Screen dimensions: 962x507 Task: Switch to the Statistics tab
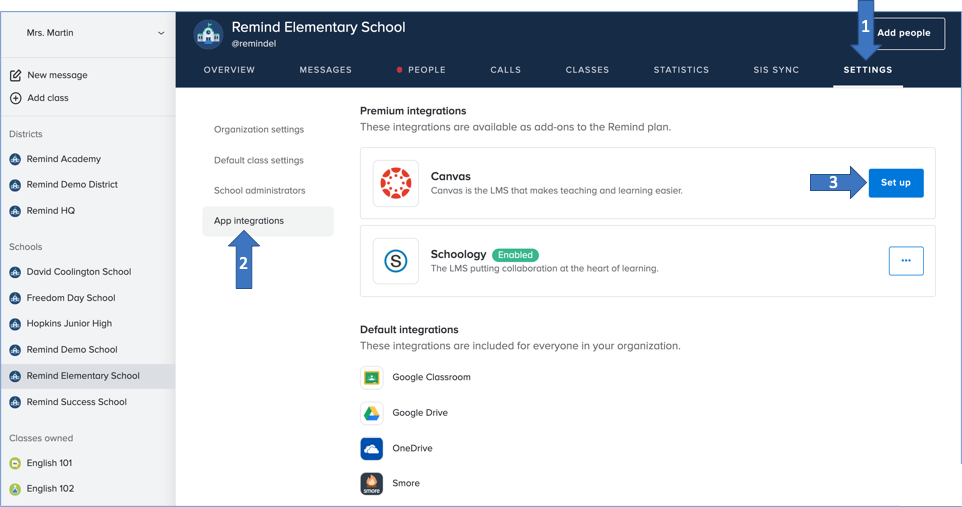(x=681, y=70)
